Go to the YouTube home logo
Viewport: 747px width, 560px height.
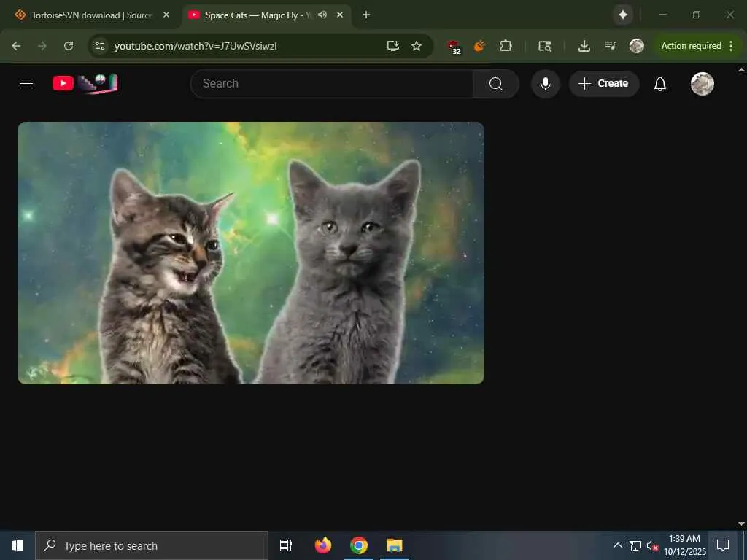click(x=85, y=83)
